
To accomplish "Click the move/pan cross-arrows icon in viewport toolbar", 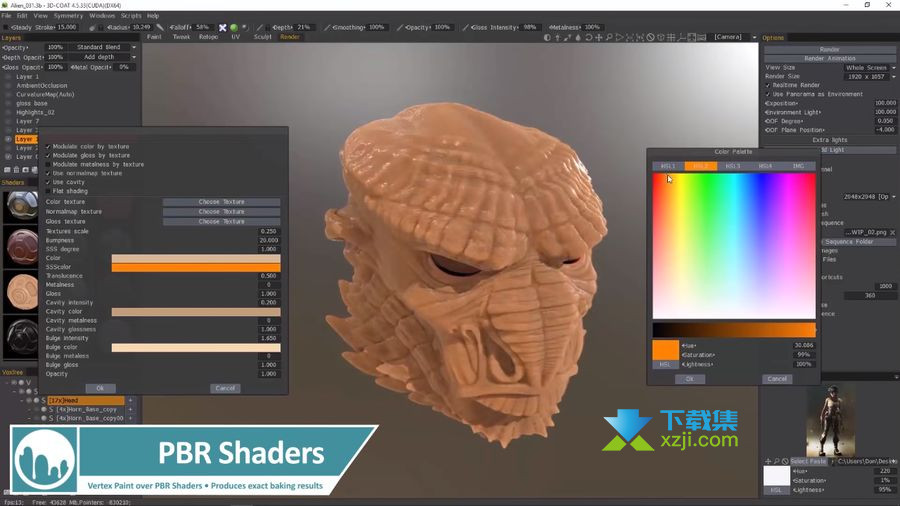I will [599, 37].
